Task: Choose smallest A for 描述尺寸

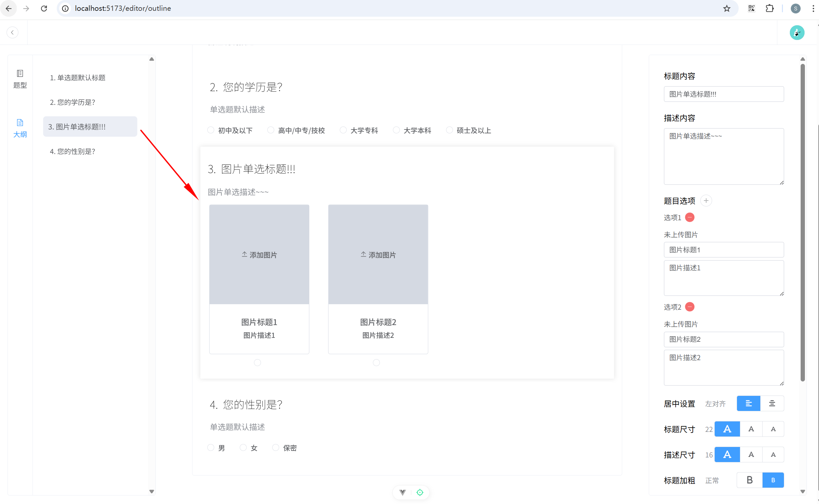Action: click(773, 455)
